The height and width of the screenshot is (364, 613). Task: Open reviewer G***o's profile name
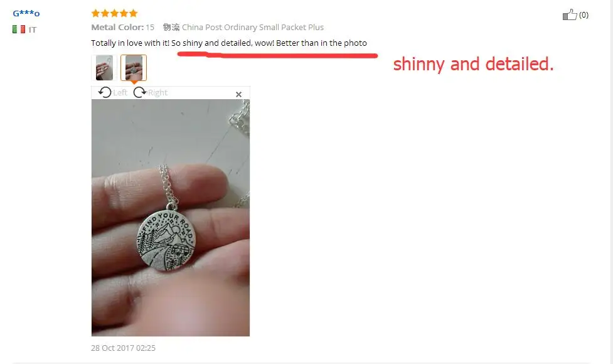click(26, 13)
